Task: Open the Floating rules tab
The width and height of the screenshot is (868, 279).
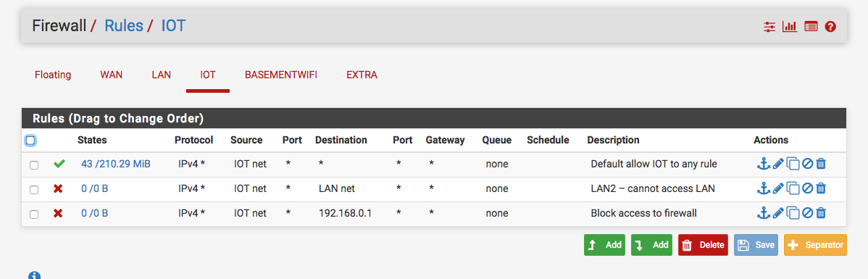Action: [53, 75]
